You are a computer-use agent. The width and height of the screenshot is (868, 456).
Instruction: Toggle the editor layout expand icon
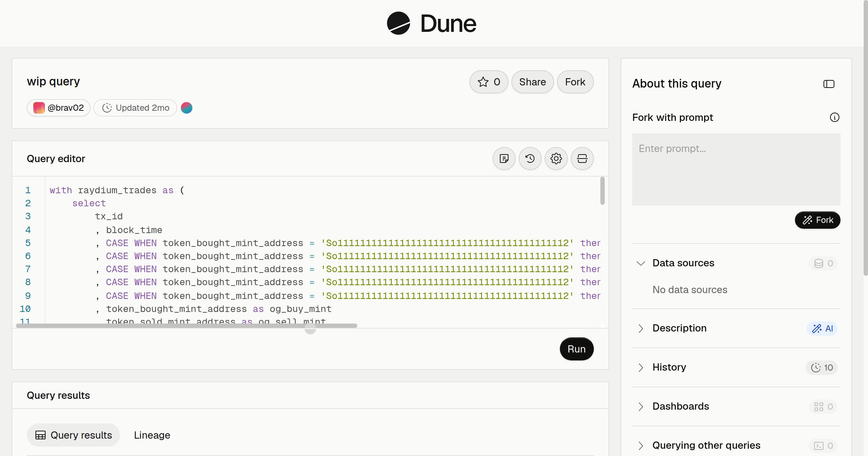click(x=582, y=159)
